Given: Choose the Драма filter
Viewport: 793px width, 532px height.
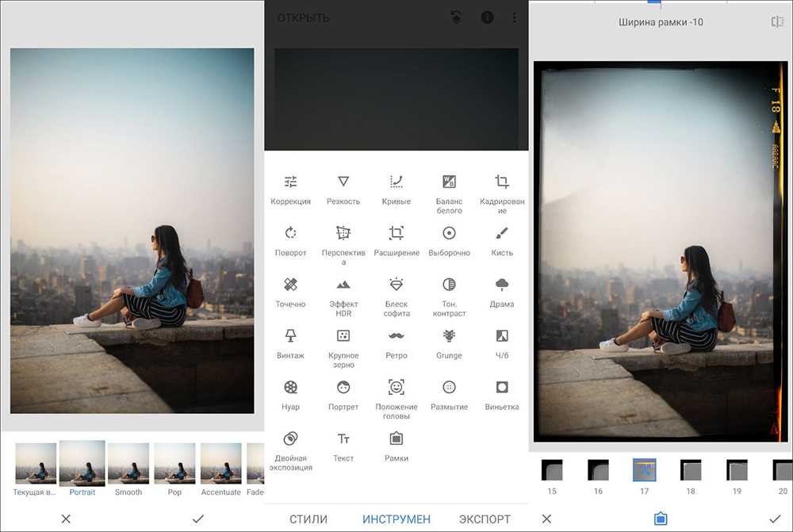Looking at the screenshot, I should point(501,292).
